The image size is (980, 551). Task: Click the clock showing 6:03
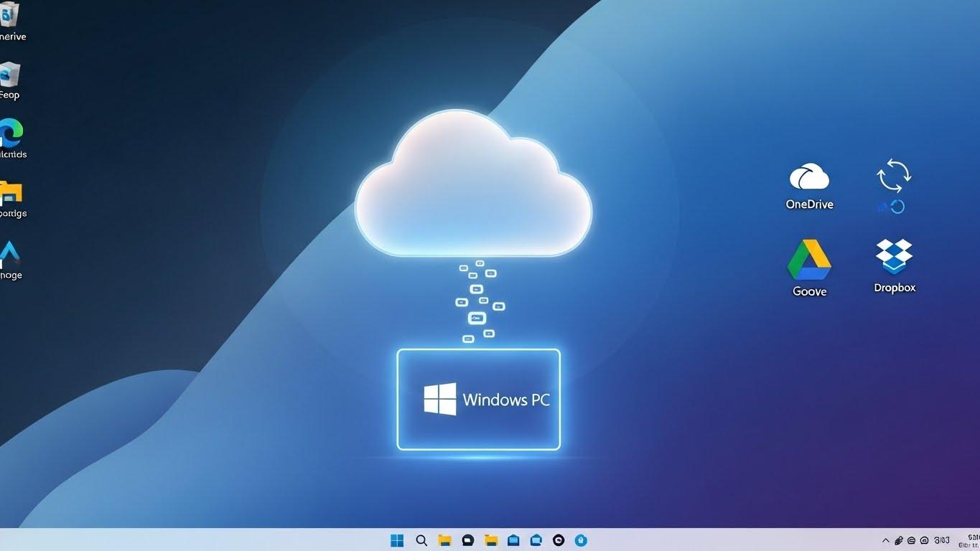tap(941, 540)
